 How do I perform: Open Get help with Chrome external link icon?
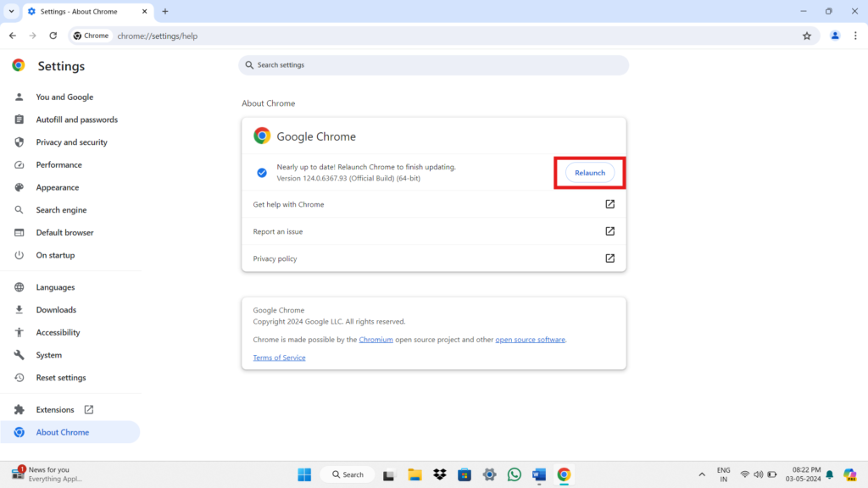pos(609,204)
